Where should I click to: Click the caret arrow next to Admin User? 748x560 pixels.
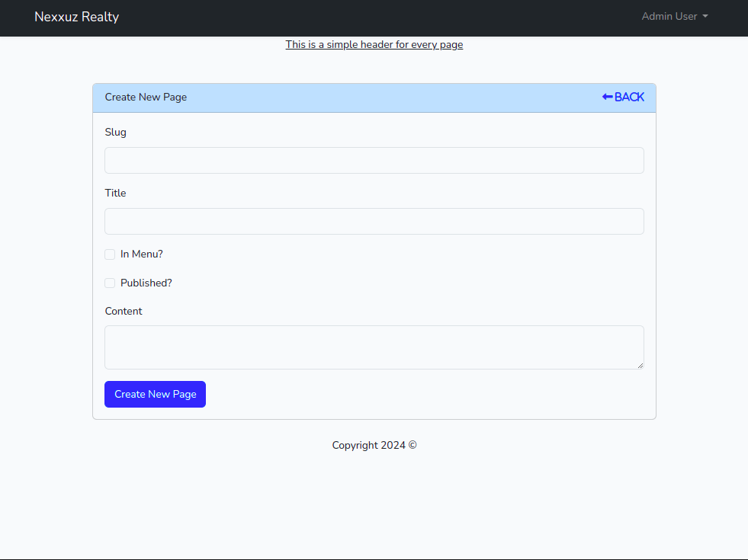click(x=705, y=17)
